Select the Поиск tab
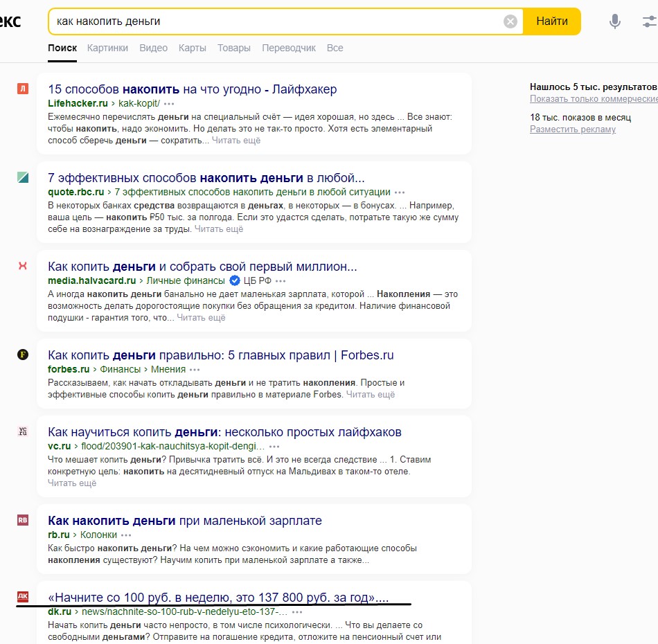This screenshot has height=644, width=658. pos(62,48)
